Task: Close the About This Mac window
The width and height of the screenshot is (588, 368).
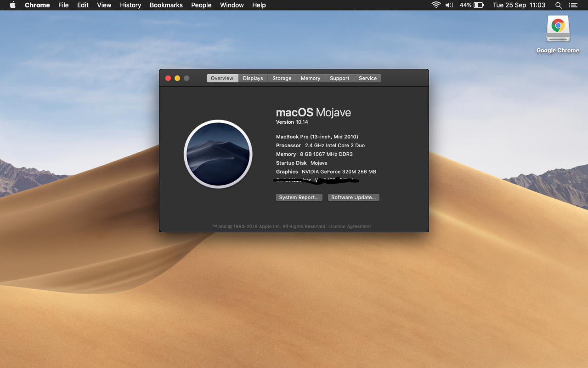Action: (x=168, y=78)
